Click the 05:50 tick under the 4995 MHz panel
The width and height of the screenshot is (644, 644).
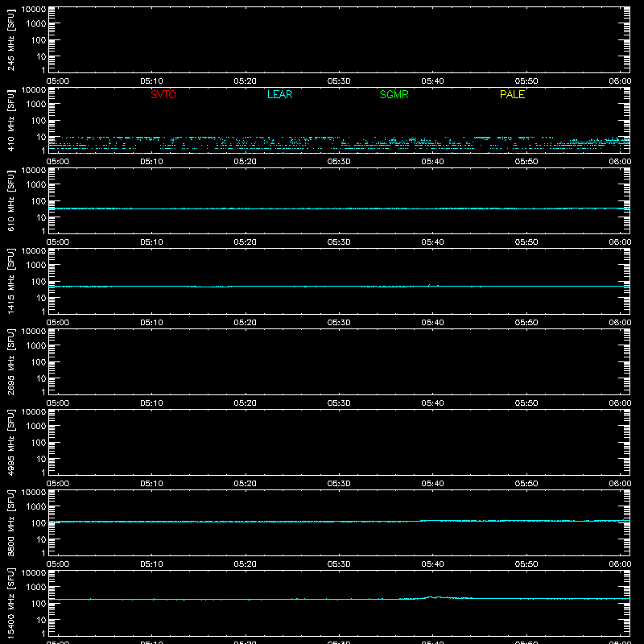[526, 484]
